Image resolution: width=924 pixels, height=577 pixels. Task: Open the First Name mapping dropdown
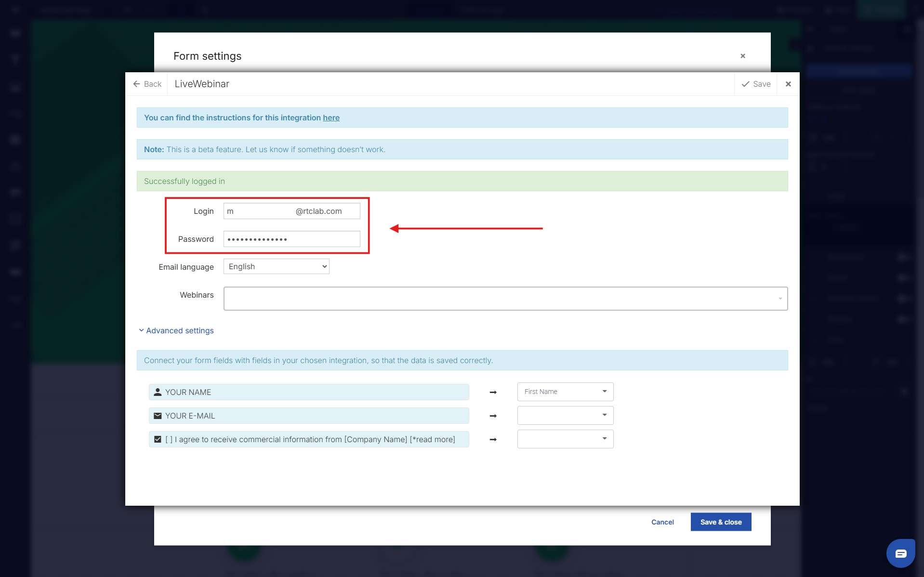click(565, 392)
